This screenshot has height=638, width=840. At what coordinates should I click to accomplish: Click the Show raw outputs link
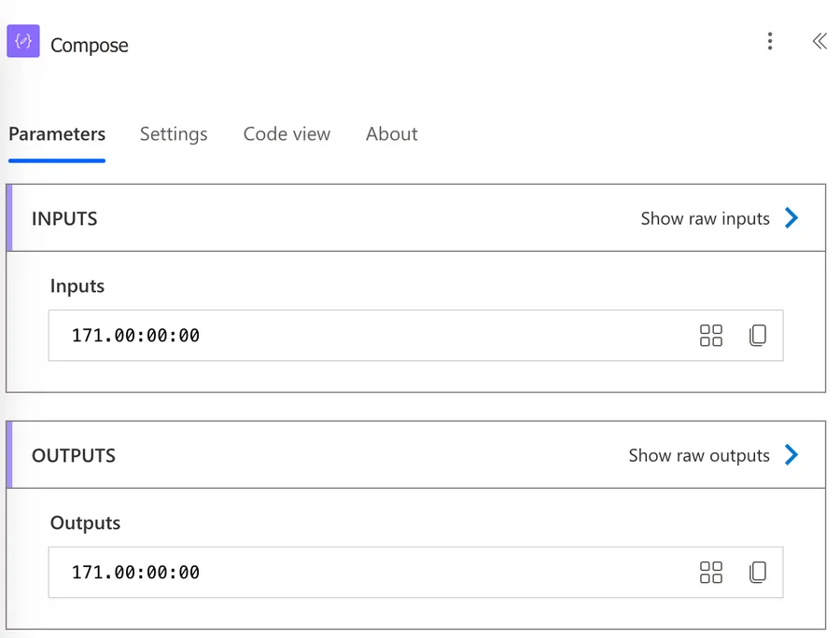[x=699, y=455]
